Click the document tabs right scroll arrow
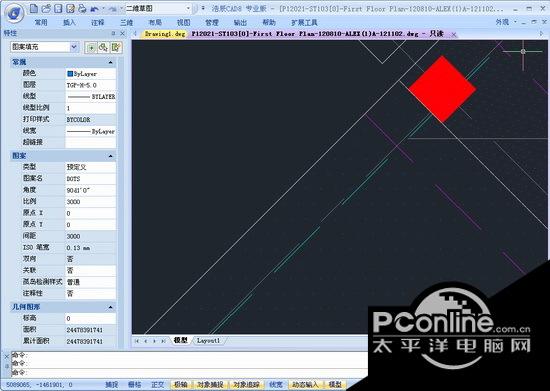 542,34
